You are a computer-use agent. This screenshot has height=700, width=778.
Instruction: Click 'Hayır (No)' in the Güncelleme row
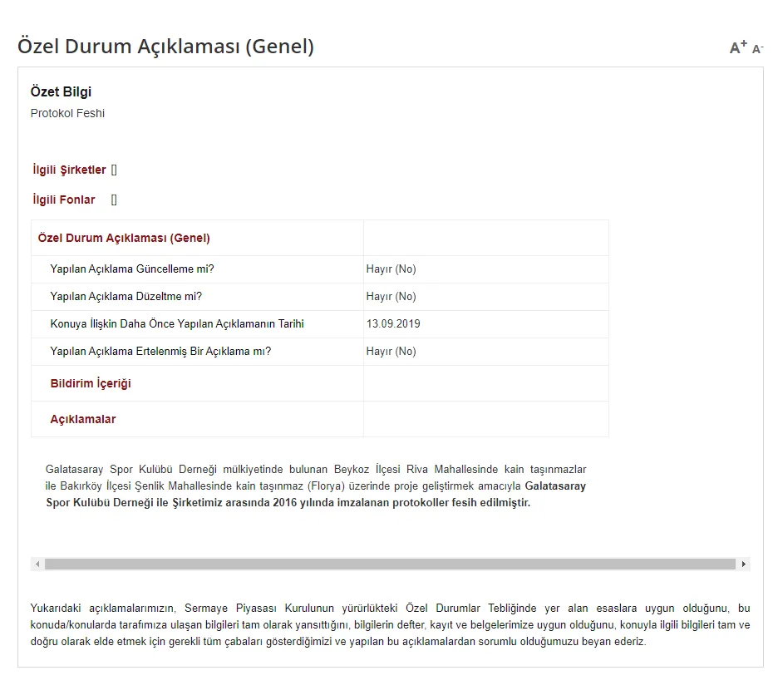[x=391, y=269]
